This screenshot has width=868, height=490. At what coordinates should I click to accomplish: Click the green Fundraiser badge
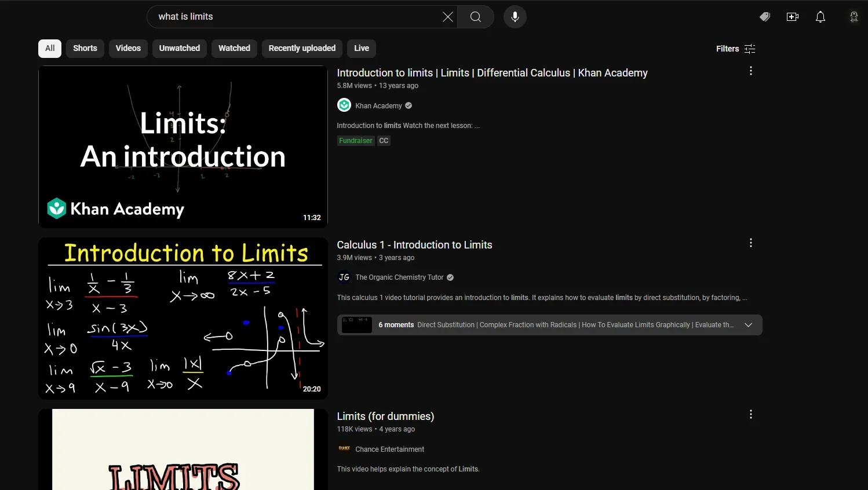pyautogui.click(x=356, y=141)
